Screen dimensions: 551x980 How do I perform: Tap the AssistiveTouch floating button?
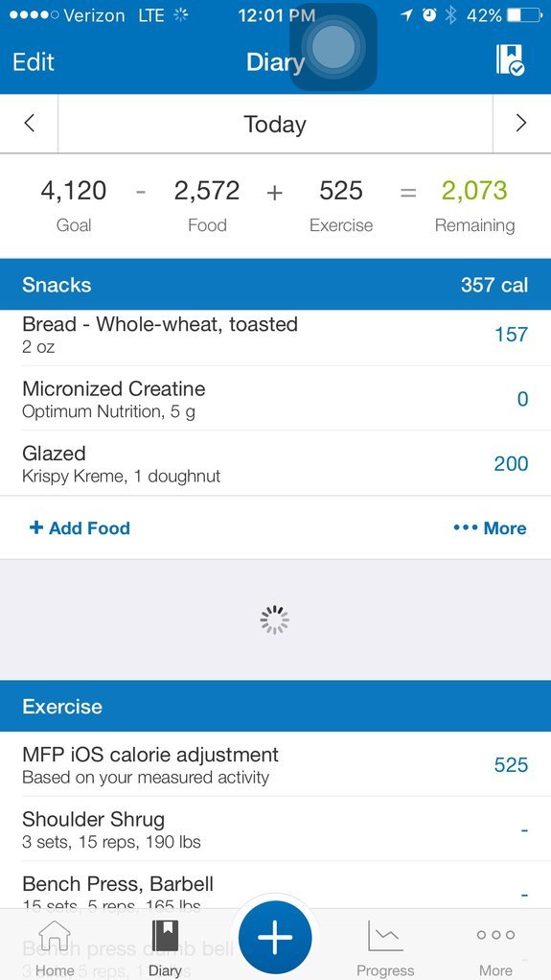[x=333, y=47]
